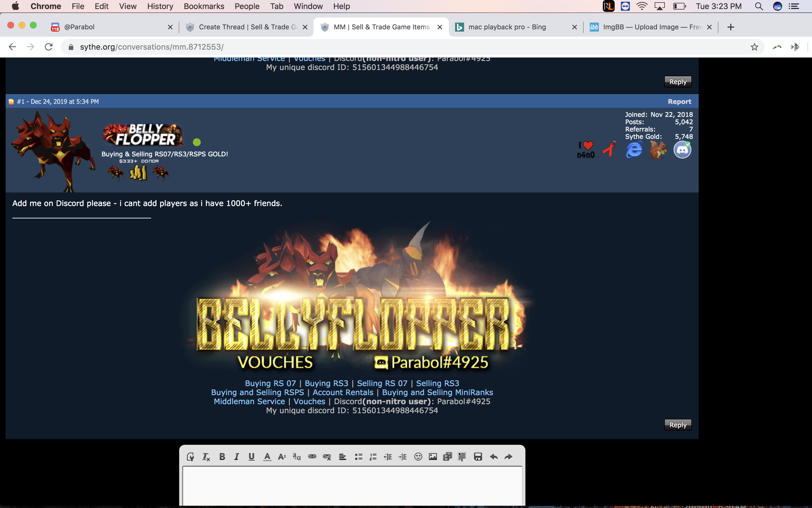
Task: Click the Reply button under post #1
Action: 678,425
